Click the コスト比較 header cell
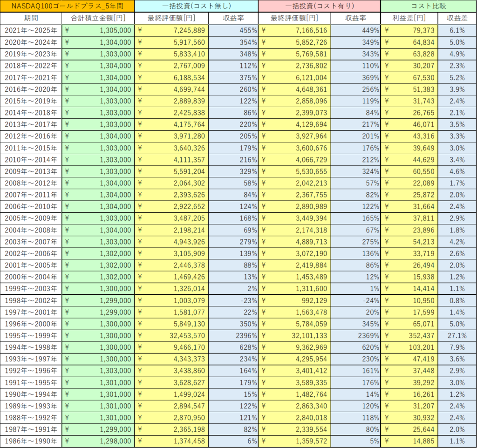 [x=428, y=6]
